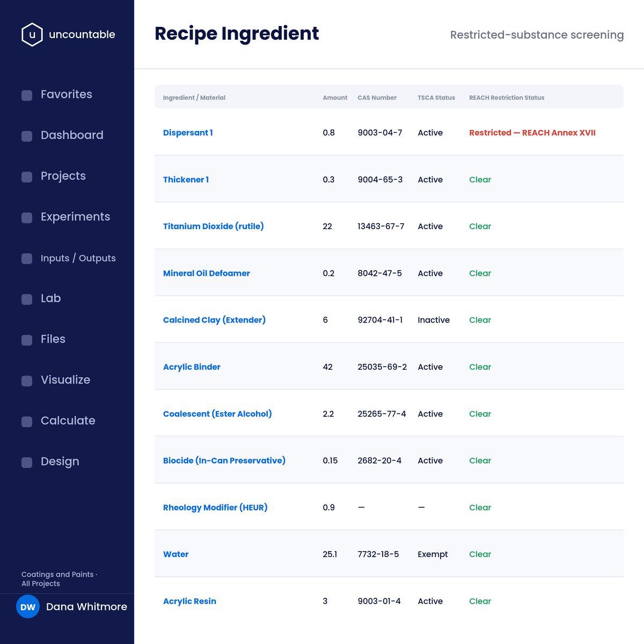Go to the Design section
This screenshot has height=644, width=644.
(x=60, y=462)
